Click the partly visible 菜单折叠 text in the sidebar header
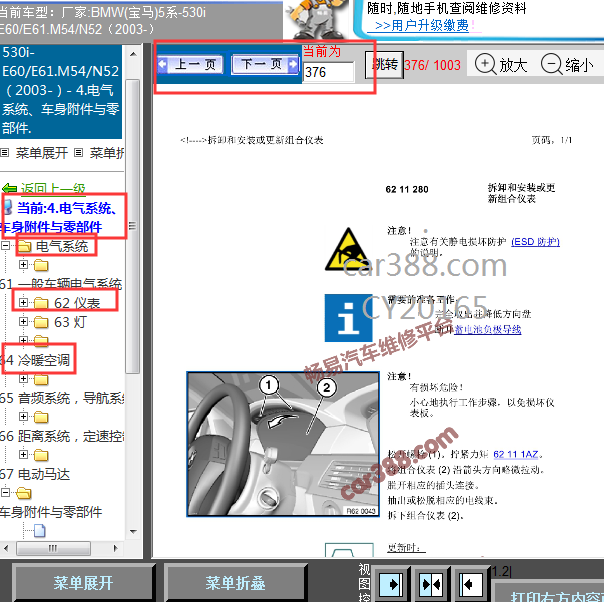This screenshot has width=604, height=602. (x=107, y=153)
